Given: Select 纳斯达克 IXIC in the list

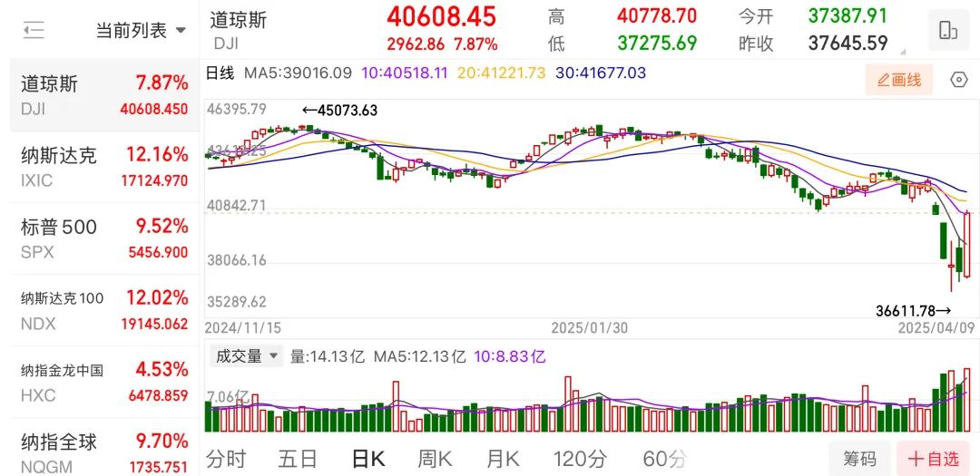Looking at the screenshot, I should click(x=104, y=167).
